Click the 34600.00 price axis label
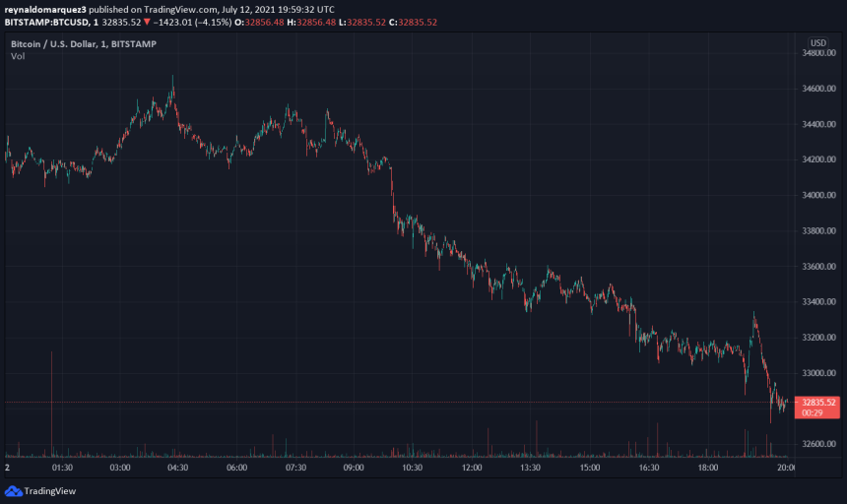Viewport: 847px width, 504px height. click(x=818, y=89)
